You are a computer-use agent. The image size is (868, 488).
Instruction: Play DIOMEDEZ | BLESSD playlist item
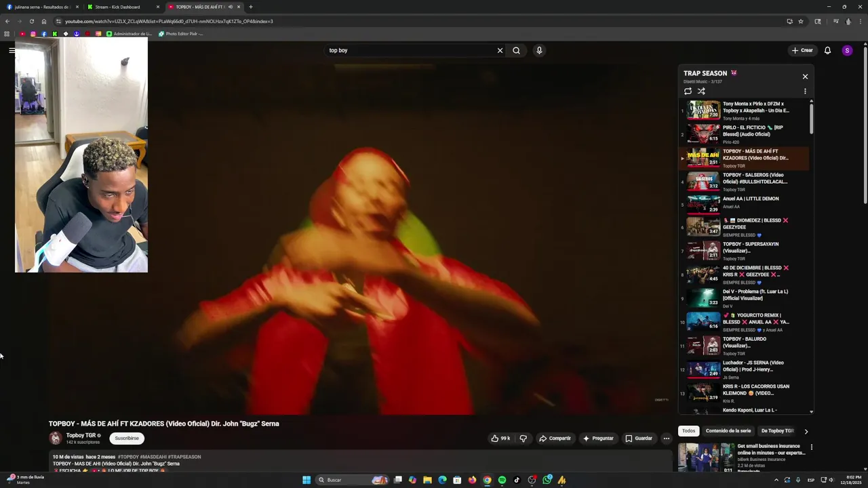(744, 227)
